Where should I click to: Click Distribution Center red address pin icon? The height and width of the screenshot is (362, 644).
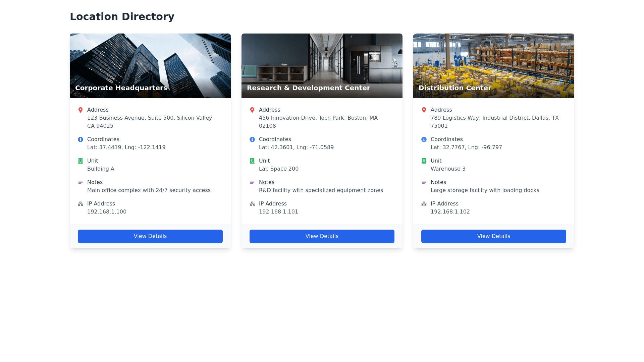424,110
